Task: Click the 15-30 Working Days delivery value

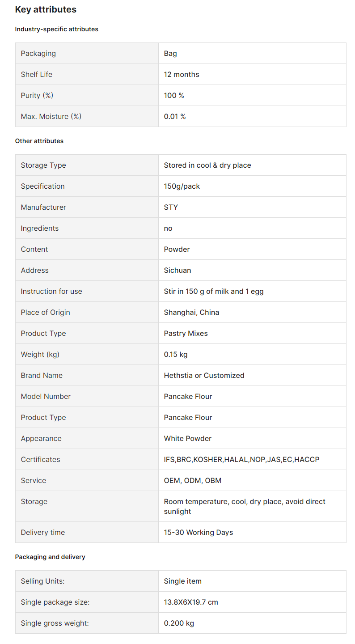Action: pos(199,532)
